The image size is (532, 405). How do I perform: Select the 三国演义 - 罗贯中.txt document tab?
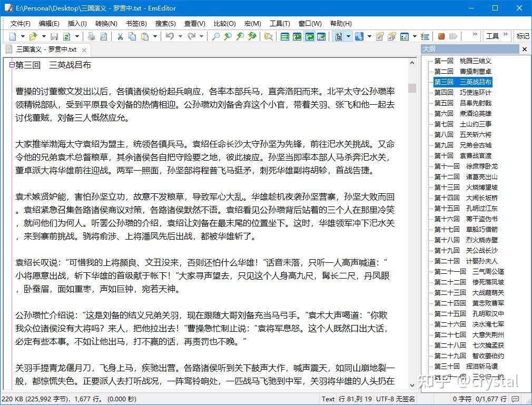point(46,50)
